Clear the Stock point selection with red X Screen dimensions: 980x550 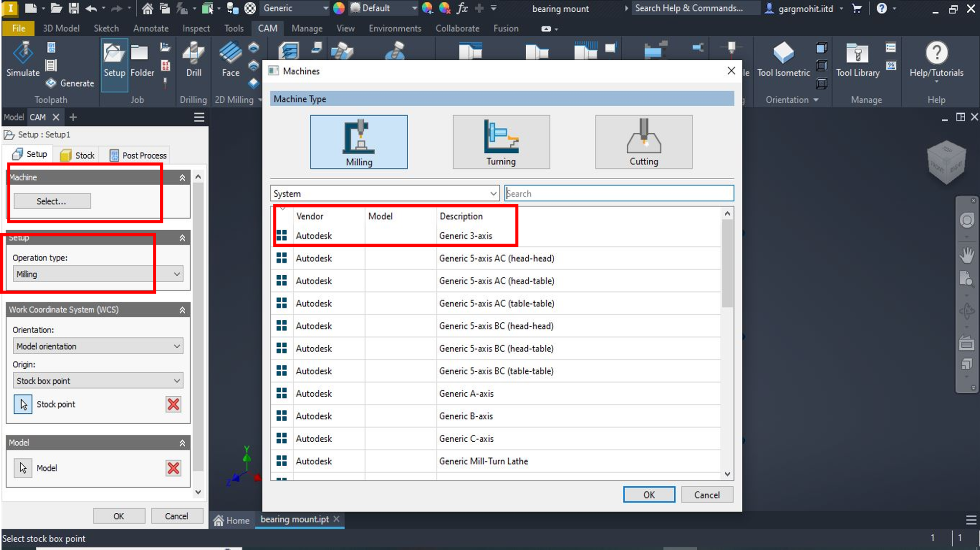coord(173,404)
